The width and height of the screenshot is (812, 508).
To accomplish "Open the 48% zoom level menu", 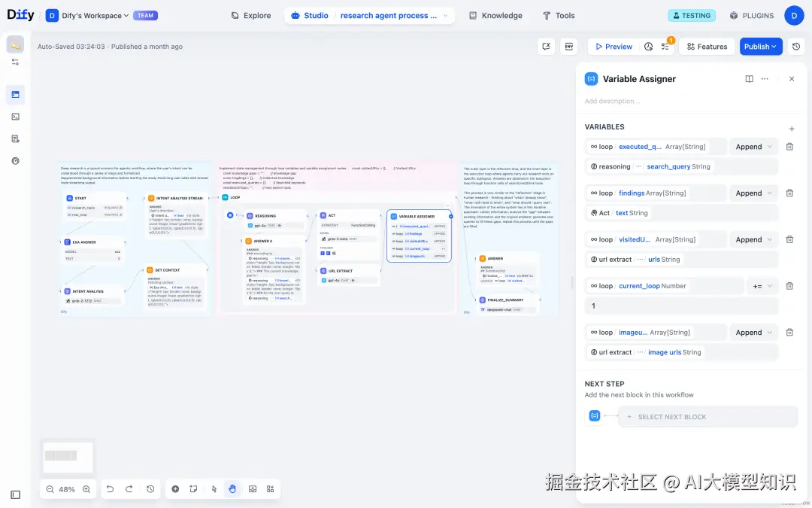I will coord(67,489).
